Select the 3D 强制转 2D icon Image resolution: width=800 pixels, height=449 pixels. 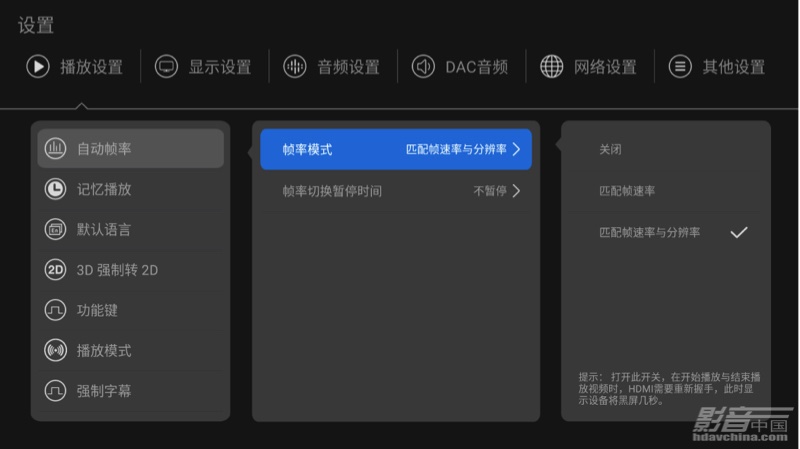point(55,270)
